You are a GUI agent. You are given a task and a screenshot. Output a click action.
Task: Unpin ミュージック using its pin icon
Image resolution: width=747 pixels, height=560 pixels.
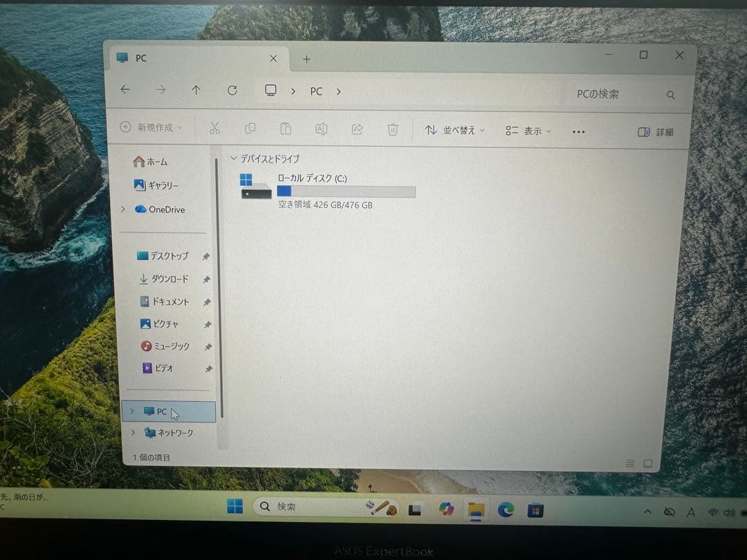207,347
